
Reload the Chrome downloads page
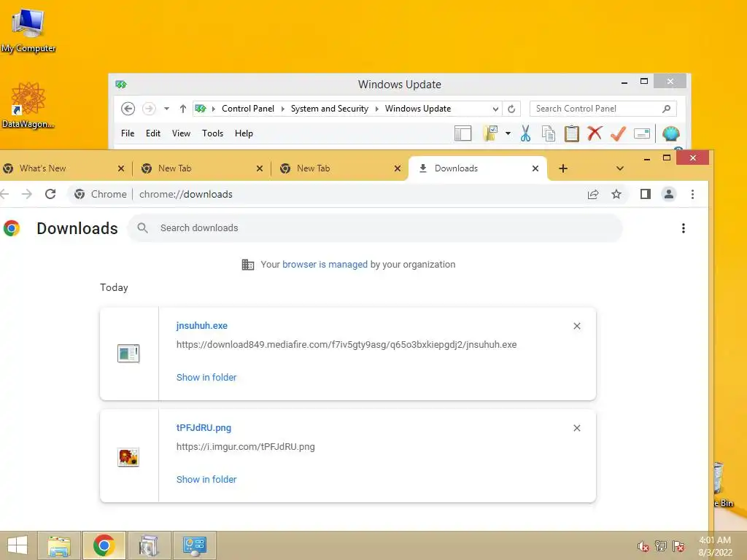coord(50,194)
